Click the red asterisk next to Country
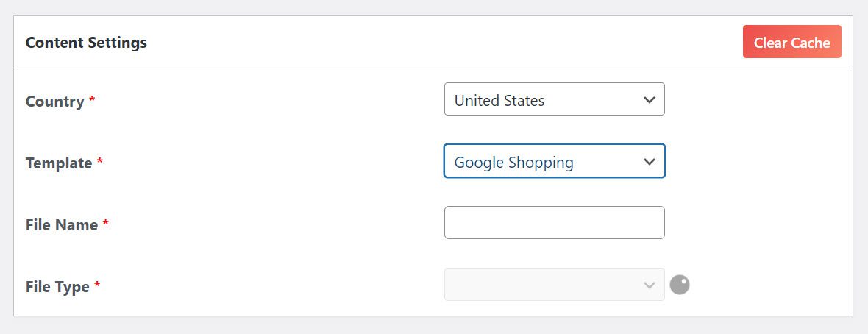 point(93,99)
